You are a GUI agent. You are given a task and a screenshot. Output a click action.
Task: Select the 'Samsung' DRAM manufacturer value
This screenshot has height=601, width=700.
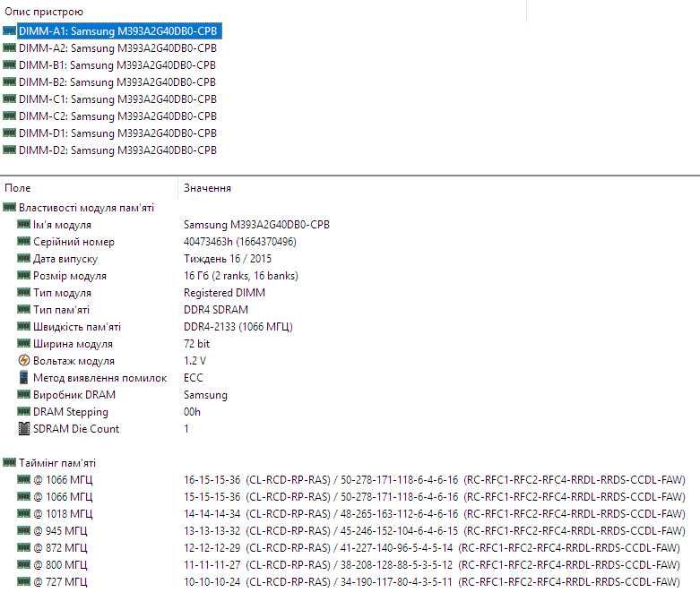click(x=205, y=394)
